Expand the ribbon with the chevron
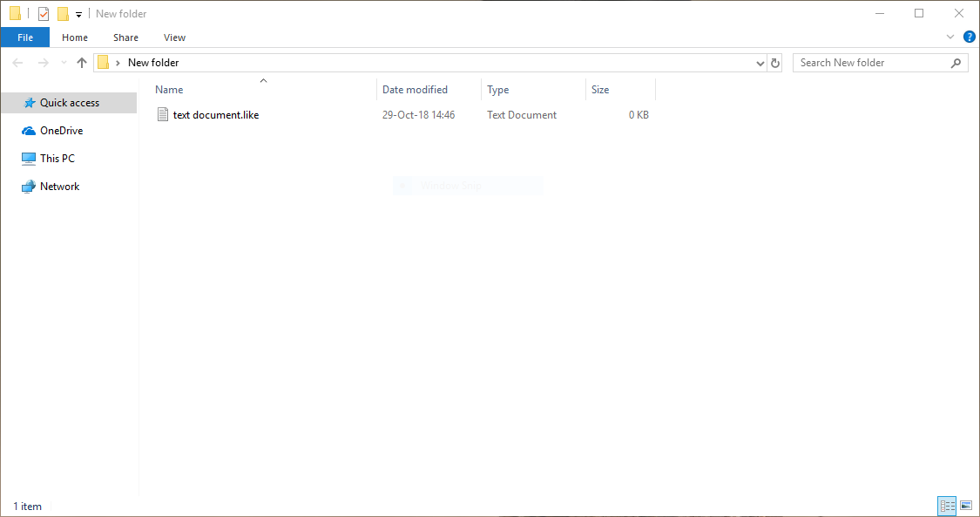Screen dimensions: 980x517 coord(950,37)
